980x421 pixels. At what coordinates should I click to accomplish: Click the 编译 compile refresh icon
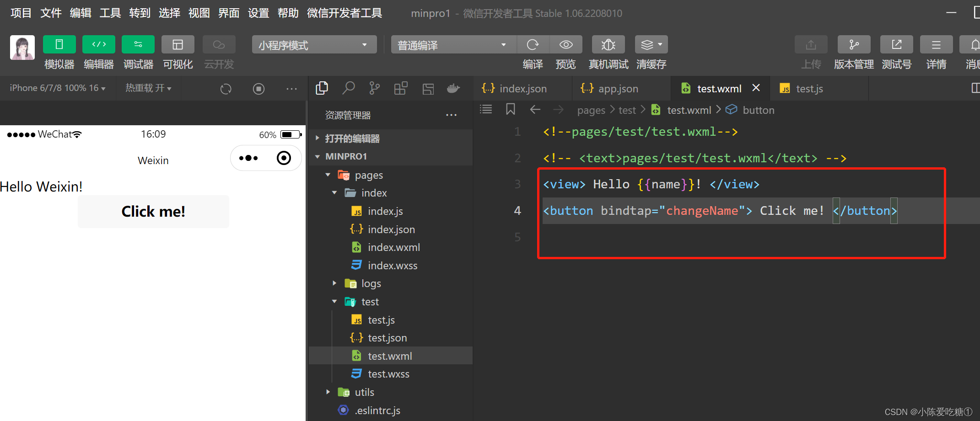(533, 44)
